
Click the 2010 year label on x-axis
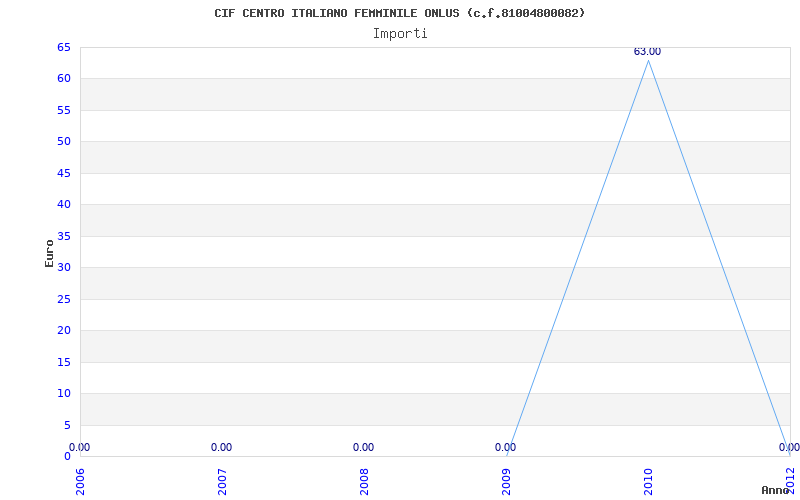648,482
